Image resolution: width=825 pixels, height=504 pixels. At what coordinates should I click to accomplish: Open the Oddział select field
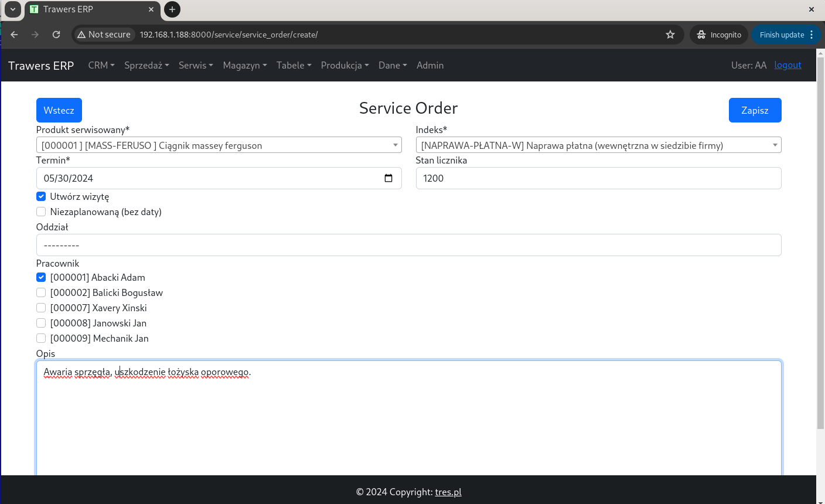(408, 245)
